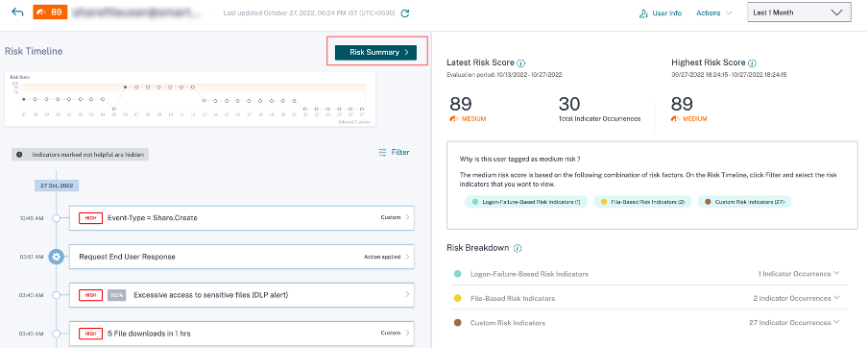Screen dimensions: 868x348
Task: Select the Logon-Failure-Based Risk Indicators (1) chip
Action: point(526,202)
